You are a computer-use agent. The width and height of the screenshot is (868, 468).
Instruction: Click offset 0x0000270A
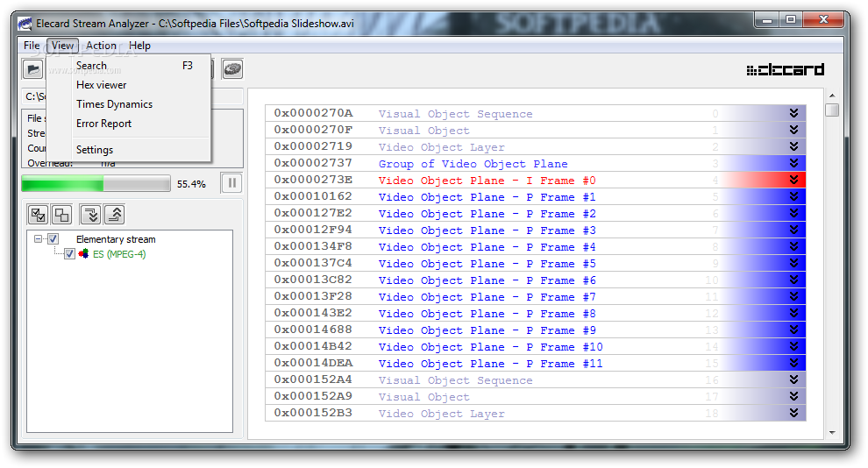pyautogui.click(x=313, y=113)
